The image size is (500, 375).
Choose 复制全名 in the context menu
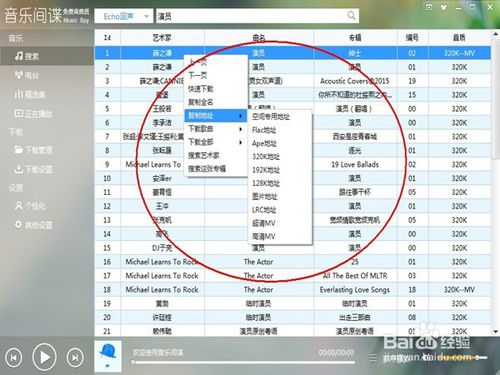point(215,102)
